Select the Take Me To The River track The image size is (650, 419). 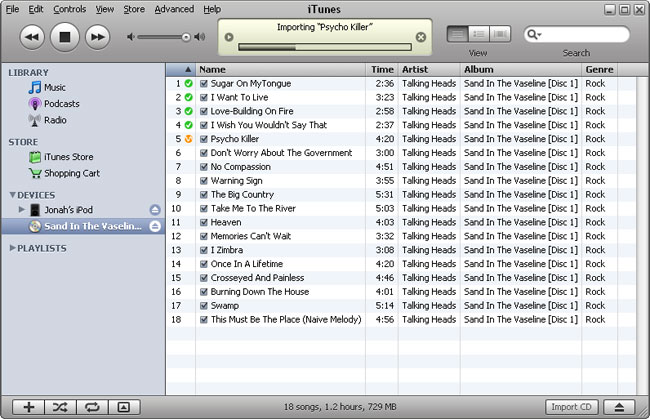pyautogui.click(x=400, y=208)
